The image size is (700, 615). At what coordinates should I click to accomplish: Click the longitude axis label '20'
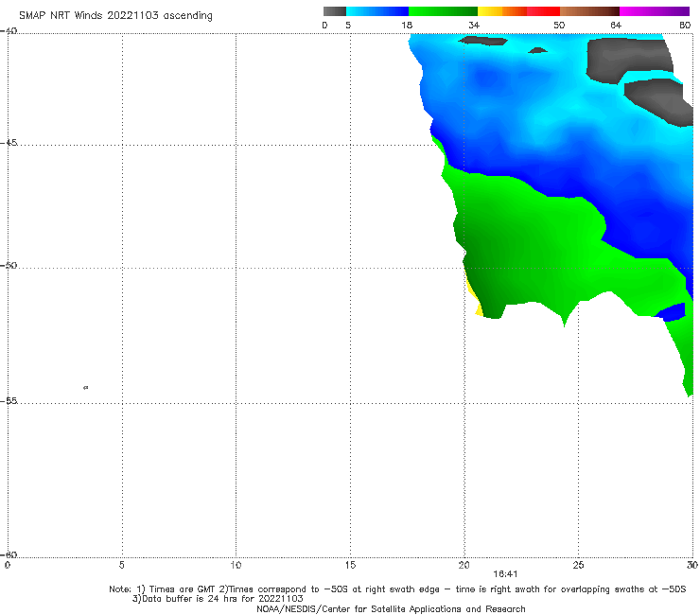(x=464, y=565)
